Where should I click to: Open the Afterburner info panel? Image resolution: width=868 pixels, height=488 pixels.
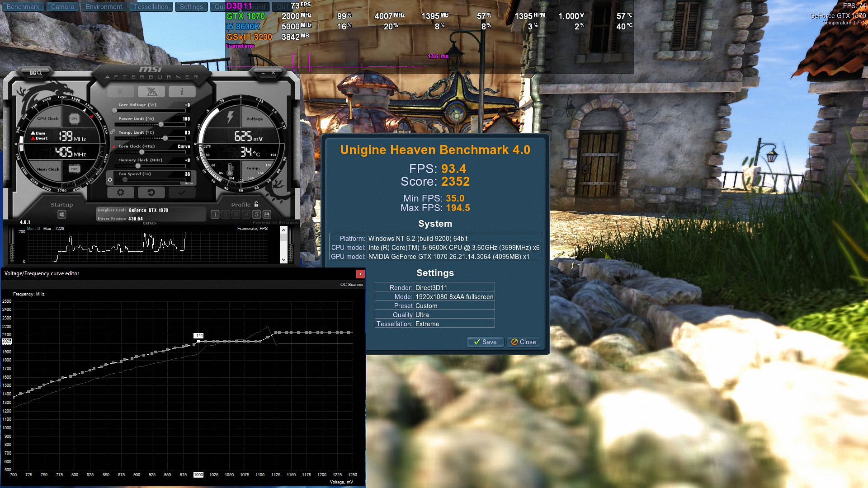click(182, 92)
